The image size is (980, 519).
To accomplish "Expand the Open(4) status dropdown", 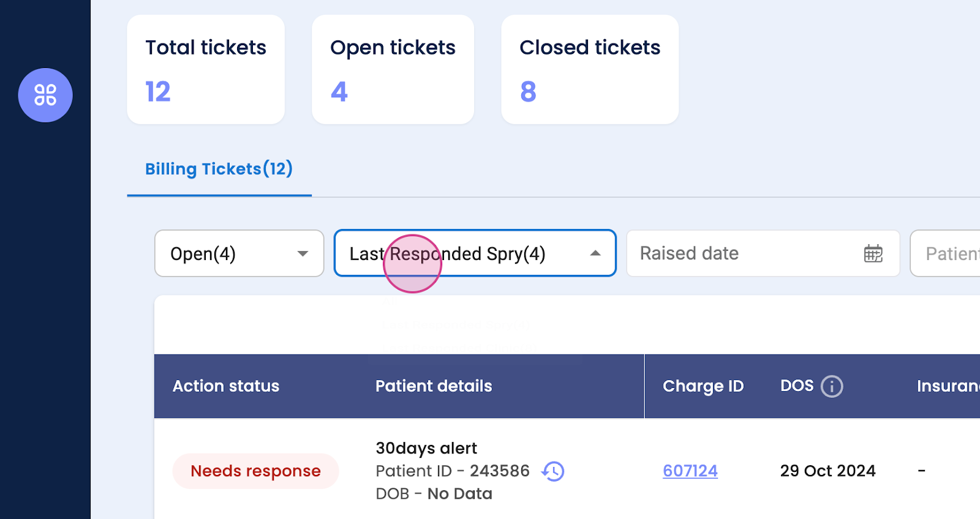I will click(239, 253).
